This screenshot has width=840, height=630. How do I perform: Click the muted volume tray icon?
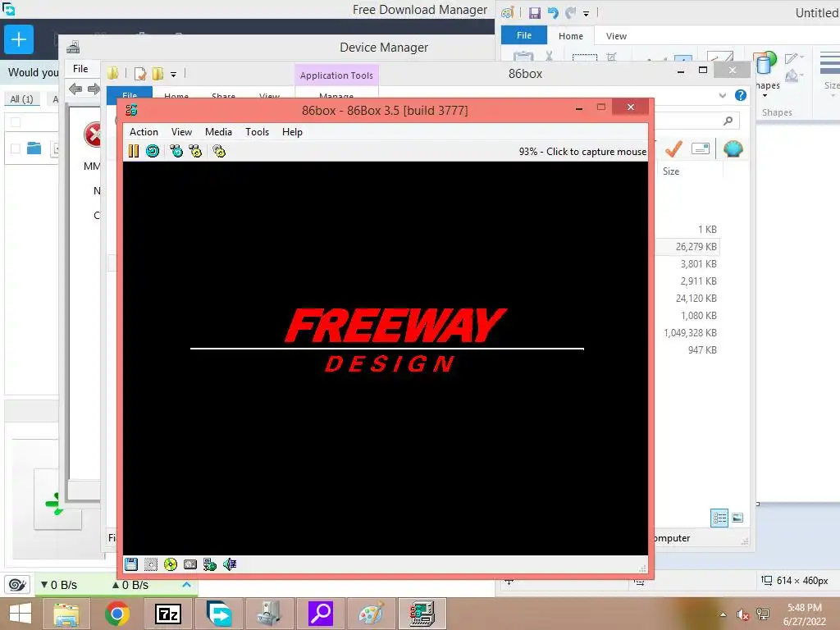[x=742, y=614]
